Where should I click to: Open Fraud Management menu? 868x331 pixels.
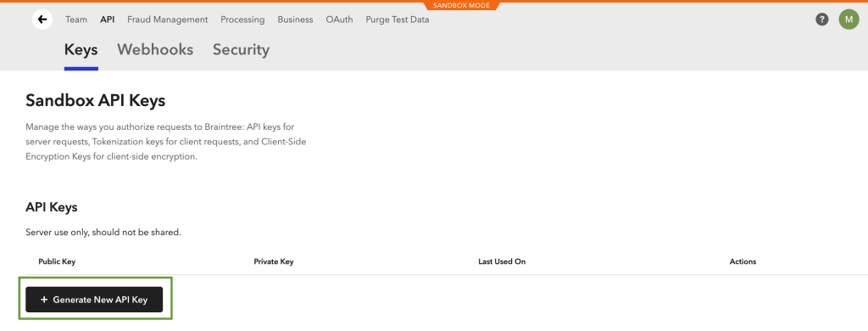pos(168,20)
